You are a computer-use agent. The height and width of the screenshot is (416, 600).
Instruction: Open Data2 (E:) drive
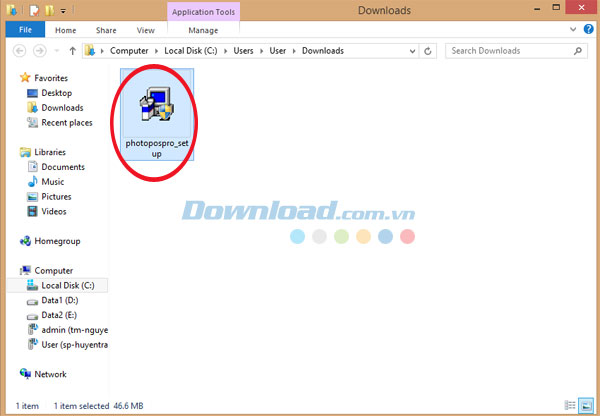pyautogui.click(x=59, y=315)
